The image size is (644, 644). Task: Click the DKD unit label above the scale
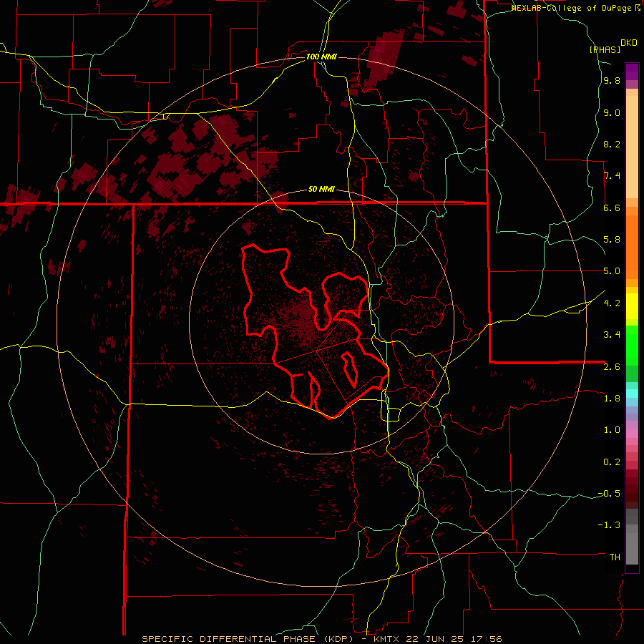tap(629, 43)
